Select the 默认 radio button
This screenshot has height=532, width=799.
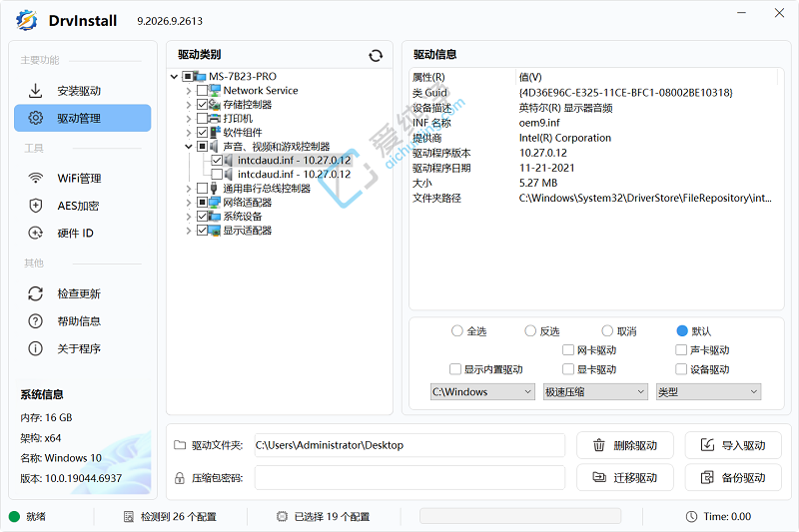(682, 331)
